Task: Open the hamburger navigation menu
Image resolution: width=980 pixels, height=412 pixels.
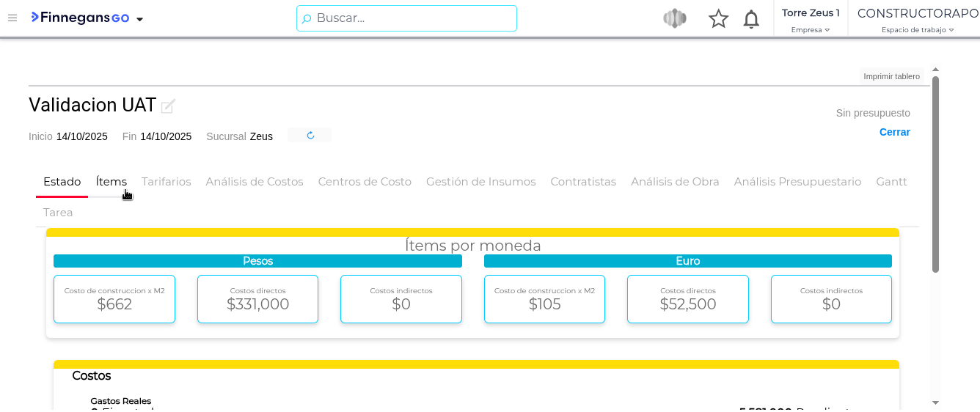Action: point(12,18)
